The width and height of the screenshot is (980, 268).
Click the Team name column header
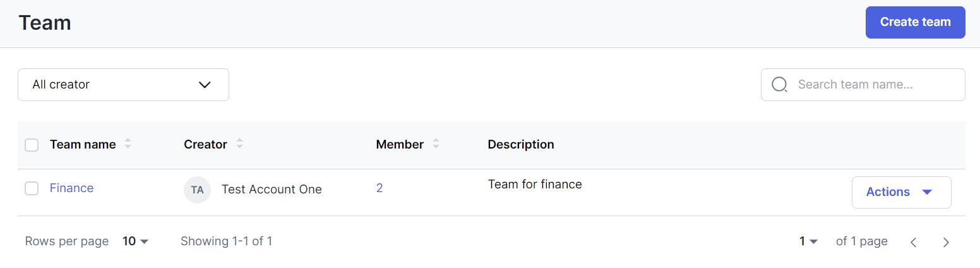[x=83, y=144]
